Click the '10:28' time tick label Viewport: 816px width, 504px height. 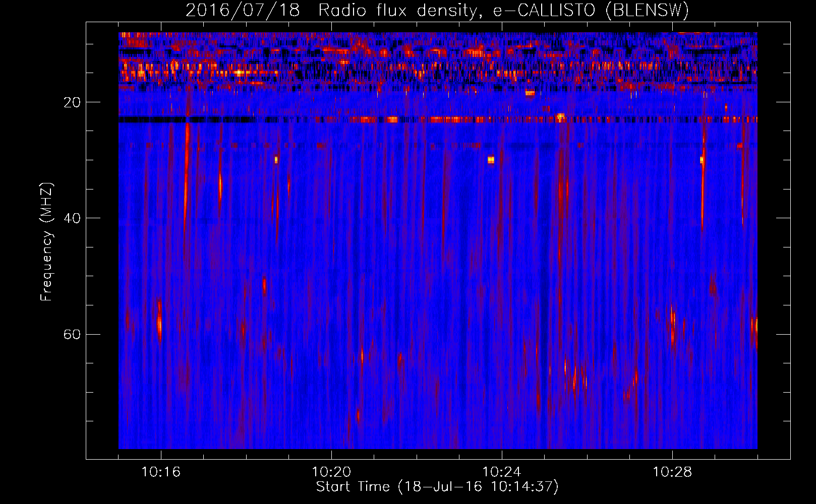[672, 472]
